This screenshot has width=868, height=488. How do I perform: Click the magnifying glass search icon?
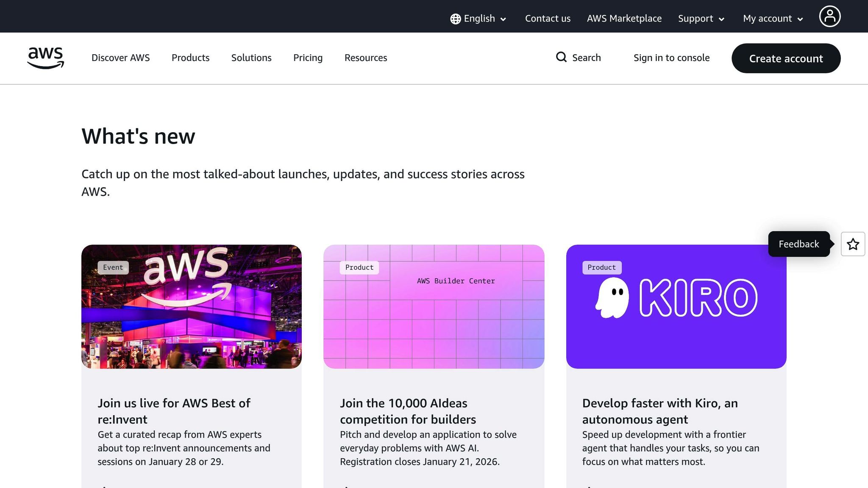tap(561, 57)
